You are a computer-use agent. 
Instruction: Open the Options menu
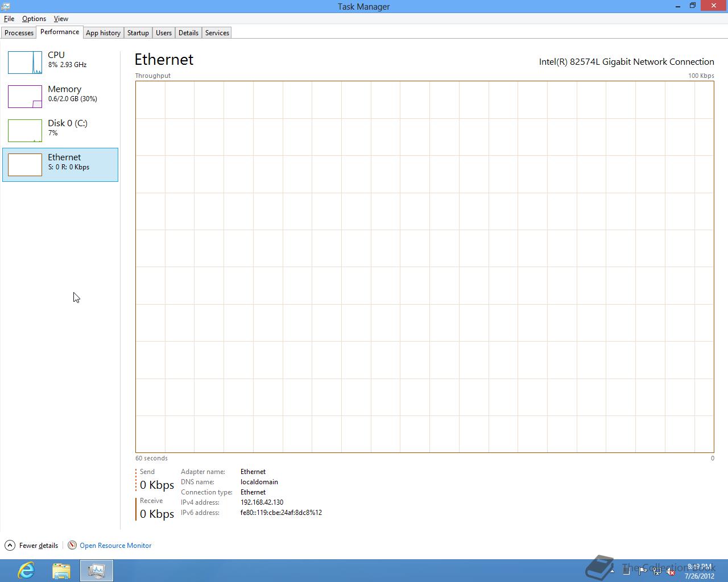click(34, 19)
